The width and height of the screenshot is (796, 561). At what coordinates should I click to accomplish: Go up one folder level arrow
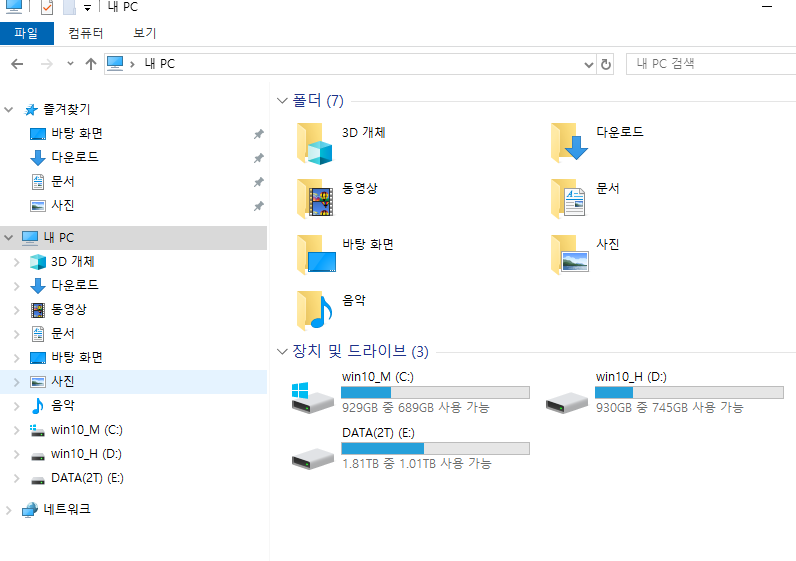coord(91,64)
